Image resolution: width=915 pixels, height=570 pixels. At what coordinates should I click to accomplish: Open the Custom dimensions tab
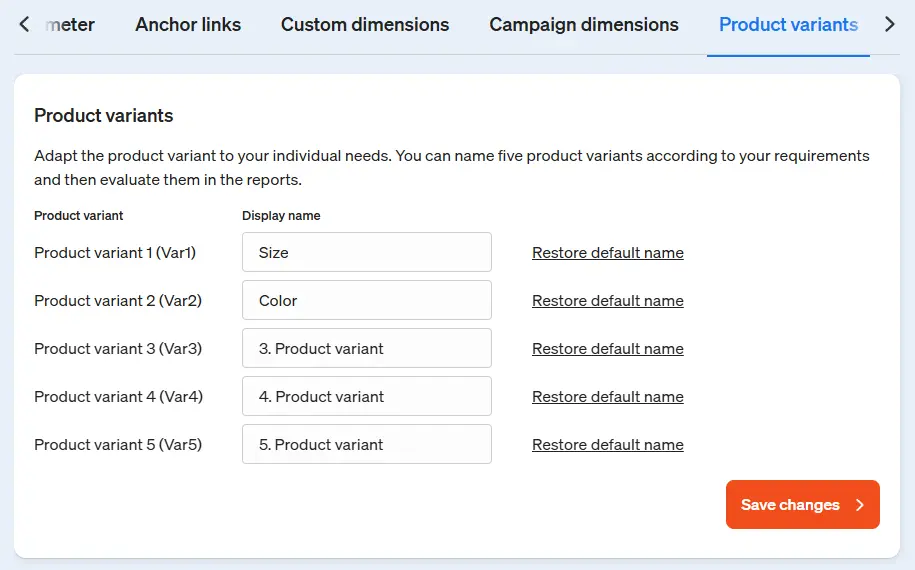[365, 25]
